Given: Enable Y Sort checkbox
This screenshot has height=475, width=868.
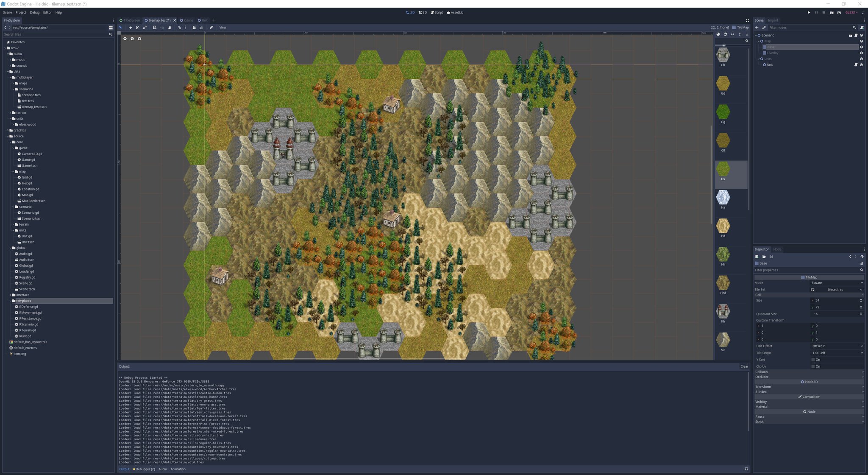Looking at the screenshot, I should [813, 360].
